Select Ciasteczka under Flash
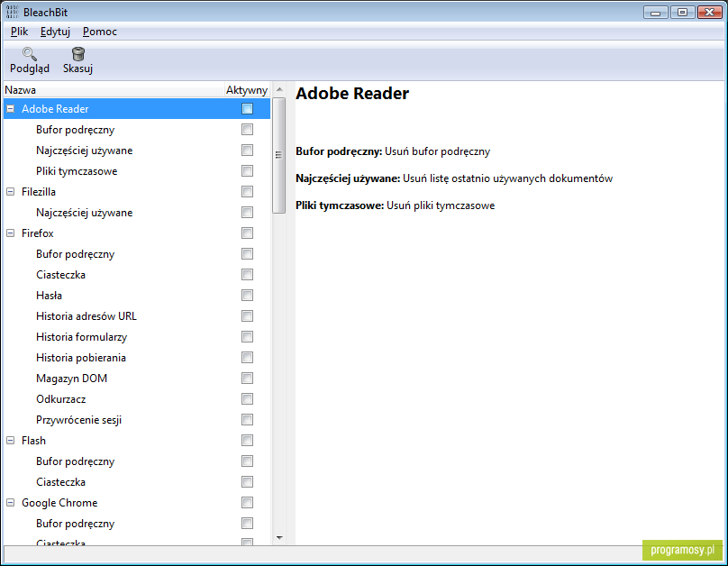 (137, 482)
